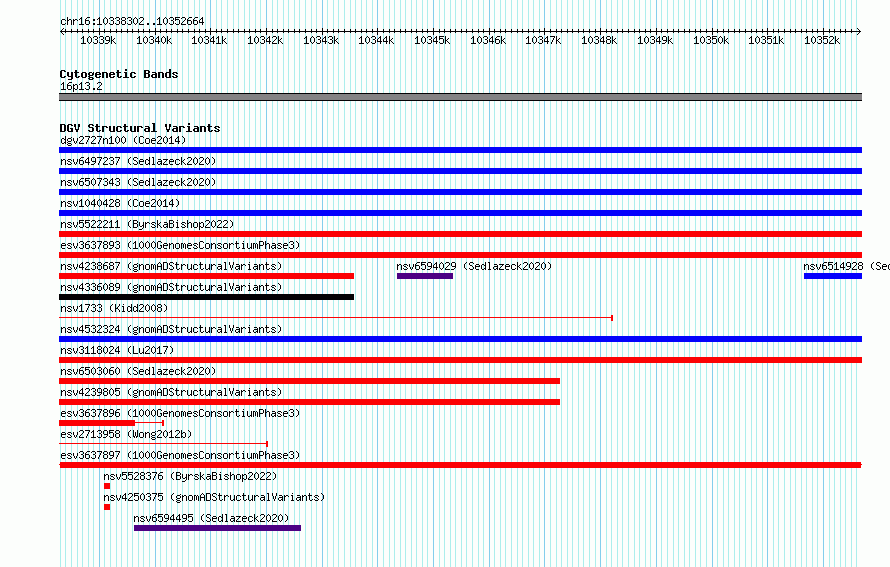890x567 pixels.
Task: Open the nsv6594029 (Sedlazeck2020) label
Action: [x=474, y=266]
